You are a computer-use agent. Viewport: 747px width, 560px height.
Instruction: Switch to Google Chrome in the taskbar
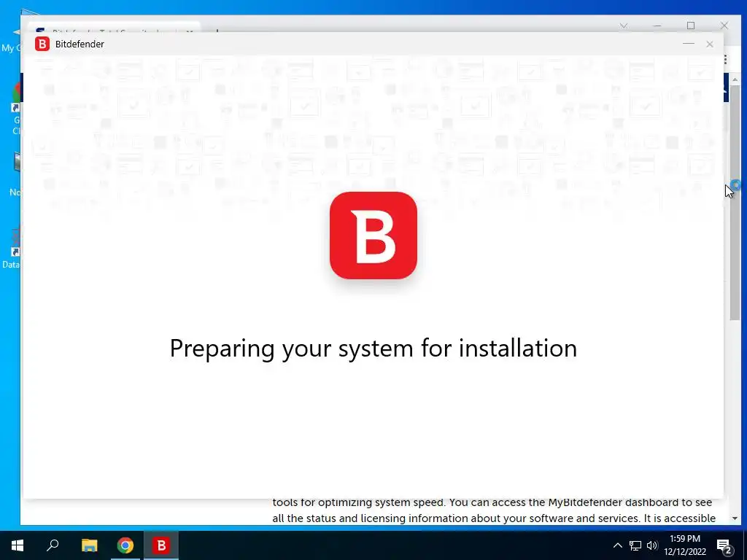(x=125, y=545)
